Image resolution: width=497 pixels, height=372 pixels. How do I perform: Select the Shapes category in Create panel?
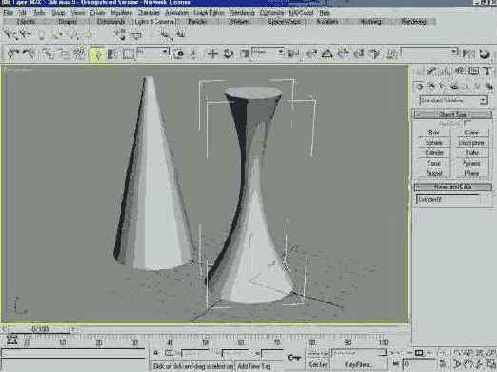[x=432, y=86]
